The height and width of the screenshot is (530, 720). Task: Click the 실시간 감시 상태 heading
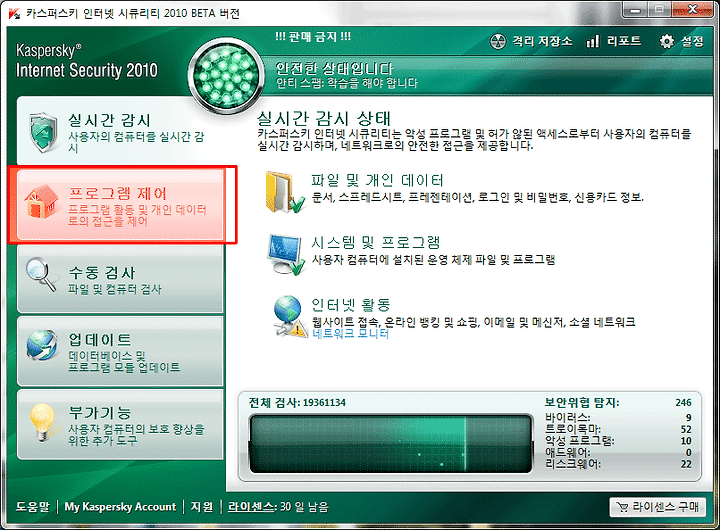click(324, 118)
